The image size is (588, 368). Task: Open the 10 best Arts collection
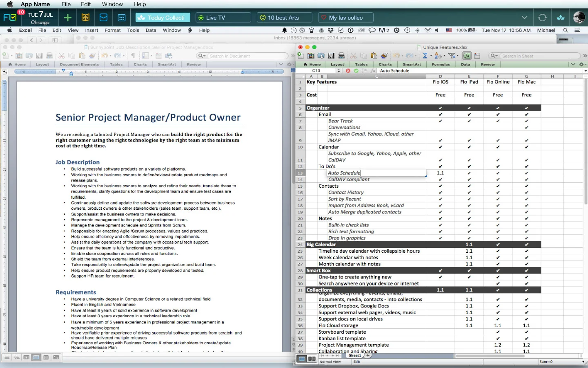[x=285, y=18]
